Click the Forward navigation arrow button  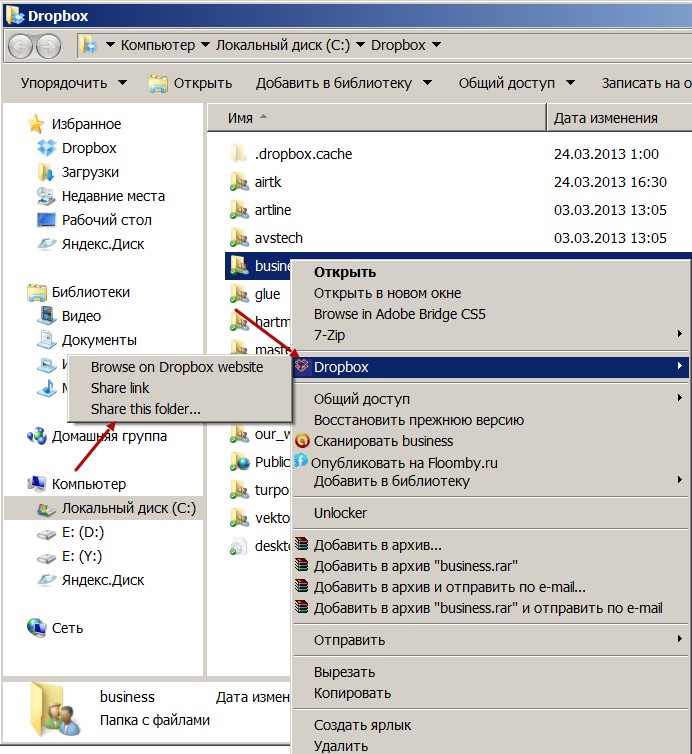click(49, 47)
